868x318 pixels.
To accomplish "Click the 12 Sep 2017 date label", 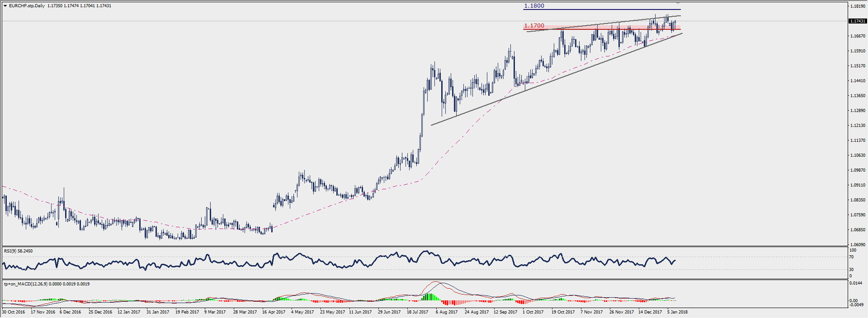I will pos(505,312).
